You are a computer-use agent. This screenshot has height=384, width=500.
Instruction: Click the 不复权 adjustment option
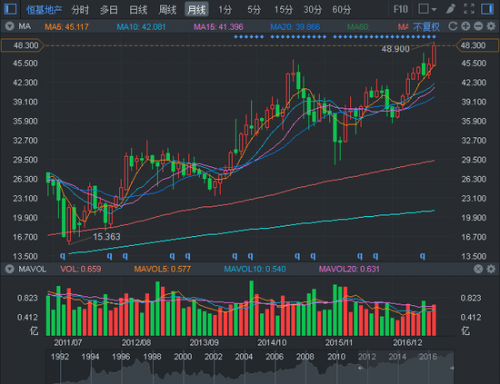click(426, 27)
